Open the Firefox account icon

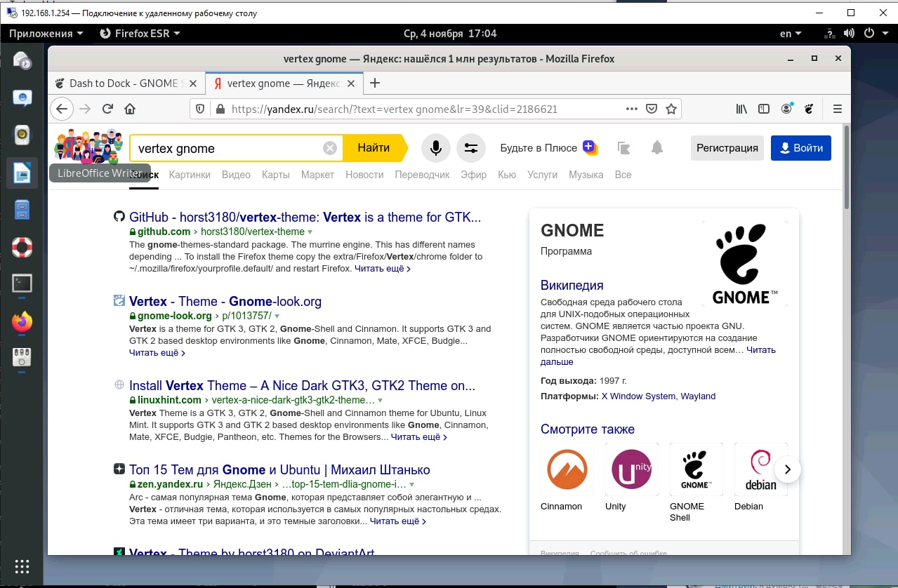[786, 109]
